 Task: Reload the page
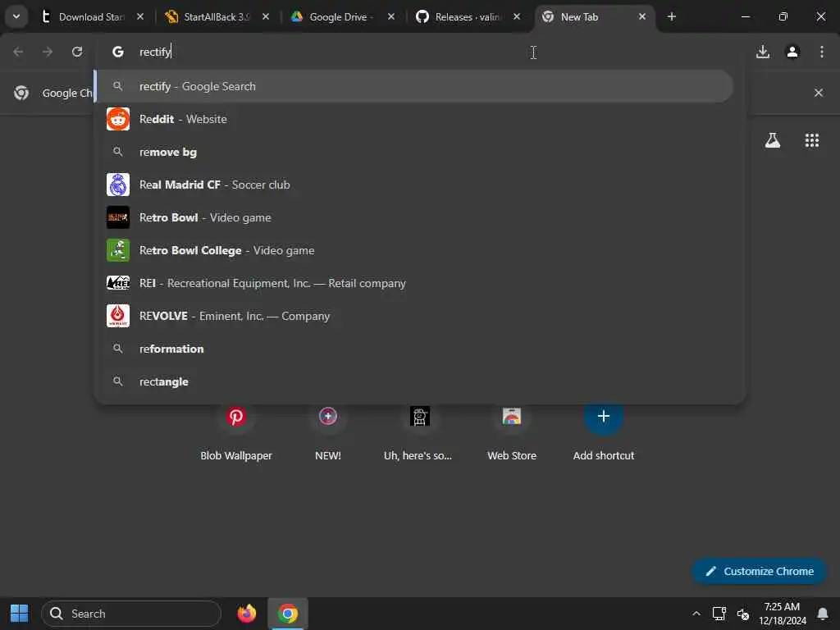point(77,52)
